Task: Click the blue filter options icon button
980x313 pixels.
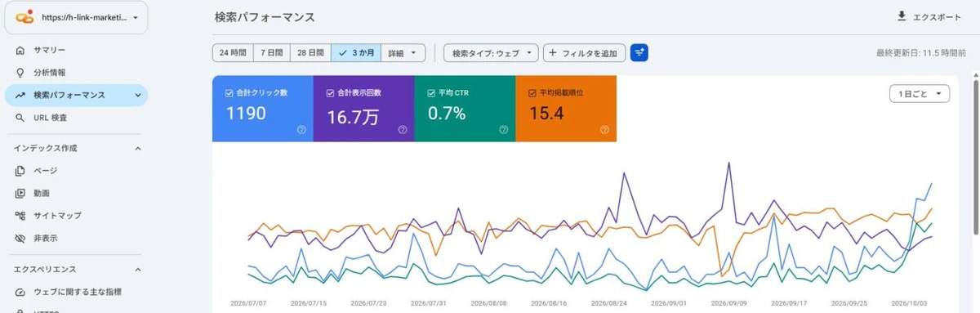Action: [639, 53]
